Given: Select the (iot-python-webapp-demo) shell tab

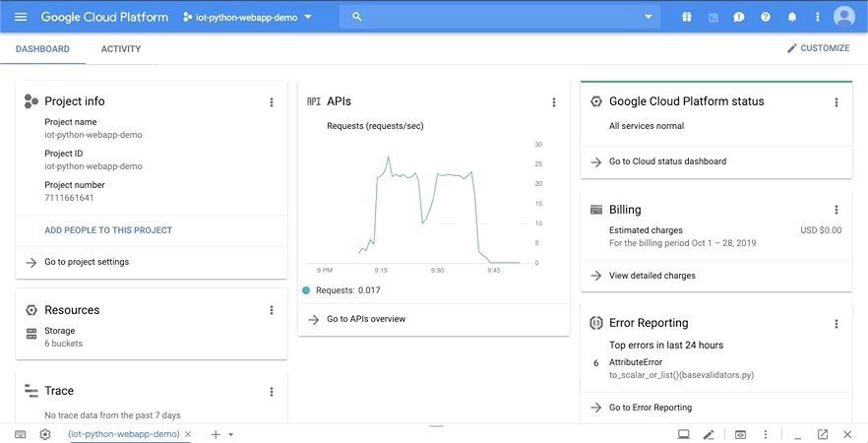Looking at the screenshot, I should 123,434.
